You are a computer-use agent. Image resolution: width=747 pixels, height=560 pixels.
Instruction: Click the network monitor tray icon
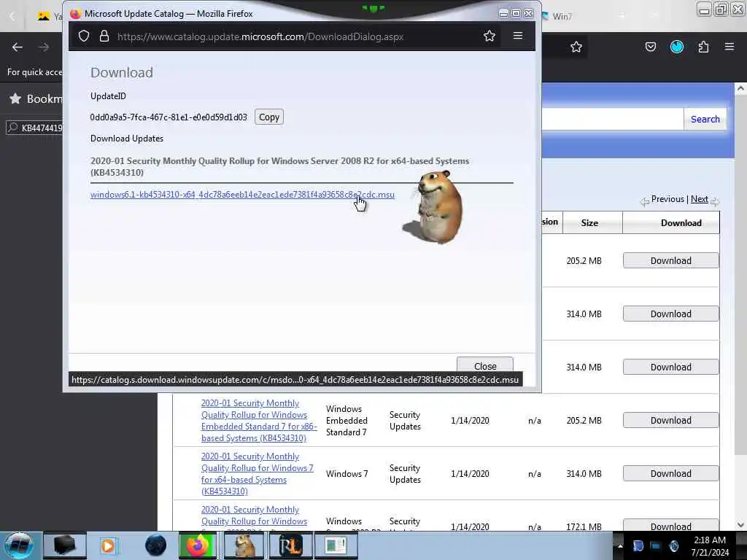coord(656,545)
